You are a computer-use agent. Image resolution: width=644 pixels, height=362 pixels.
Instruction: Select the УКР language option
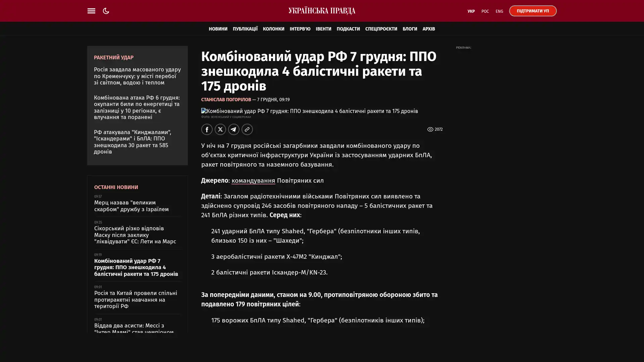[x=471, y=11]
